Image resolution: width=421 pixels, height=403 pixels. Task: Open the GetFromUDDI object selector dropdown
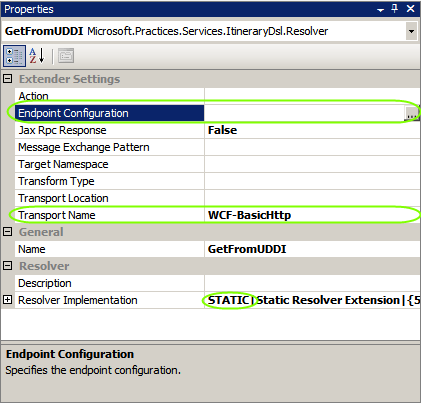411,31
